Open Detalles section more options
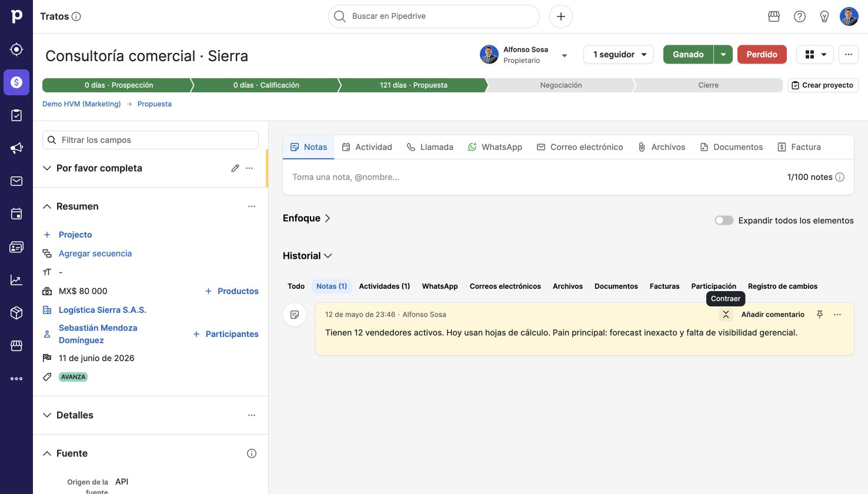Screen dimensions: 868x494 click(x=252, y=415)
